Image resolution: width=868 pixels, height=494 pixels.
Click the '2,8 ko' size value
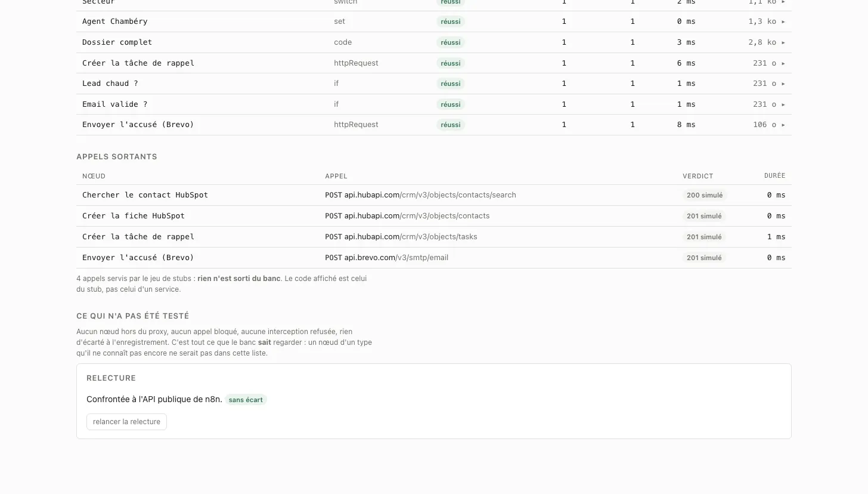(x=762, y=42)
